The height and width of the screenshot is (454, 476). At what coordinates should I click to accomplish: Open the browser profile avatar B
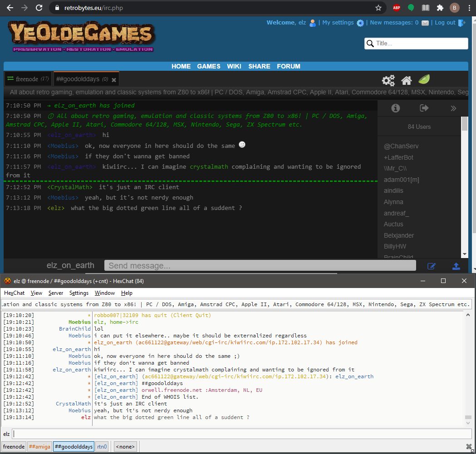coord(455,8)
